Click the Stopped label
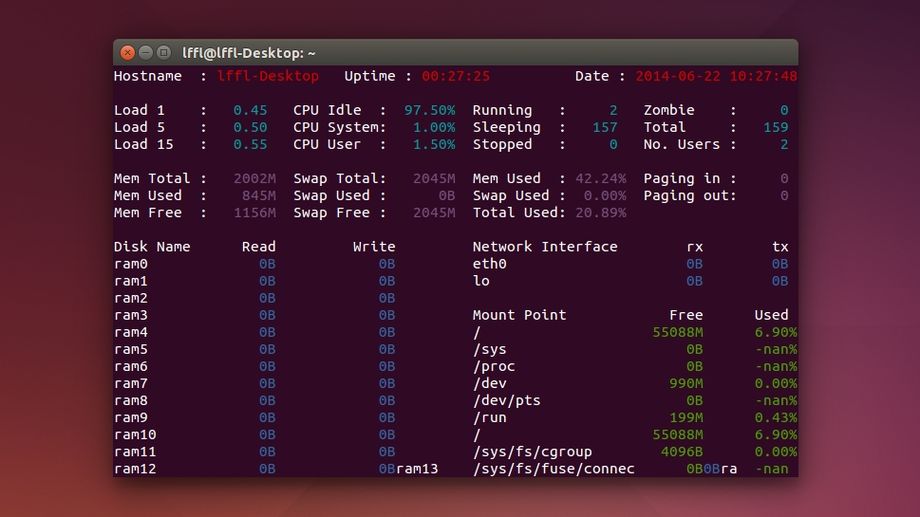This screenshot has width=920, height=517. [502, 144]
